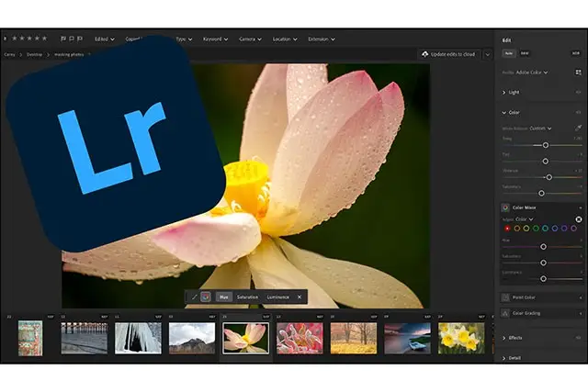Toggle visibility eye of Color panel
The width and height of the screenshot is (588, 392).
pyautogui.click(x=578, y=112)
